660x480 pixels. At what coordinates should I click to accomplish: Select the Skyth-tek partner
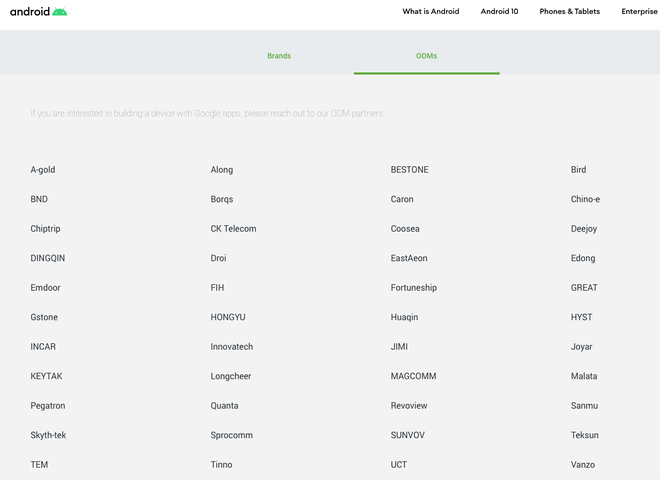(48, 435)
